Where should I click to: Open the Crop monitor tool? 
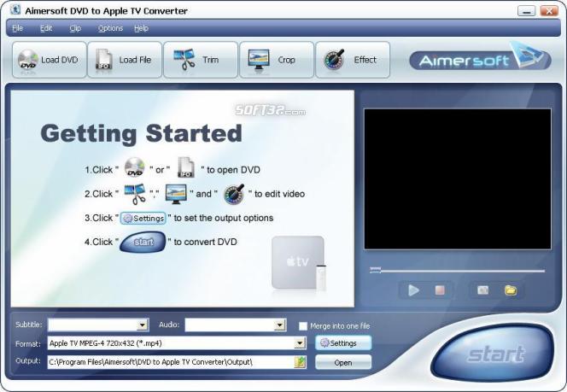click(277, 60)
